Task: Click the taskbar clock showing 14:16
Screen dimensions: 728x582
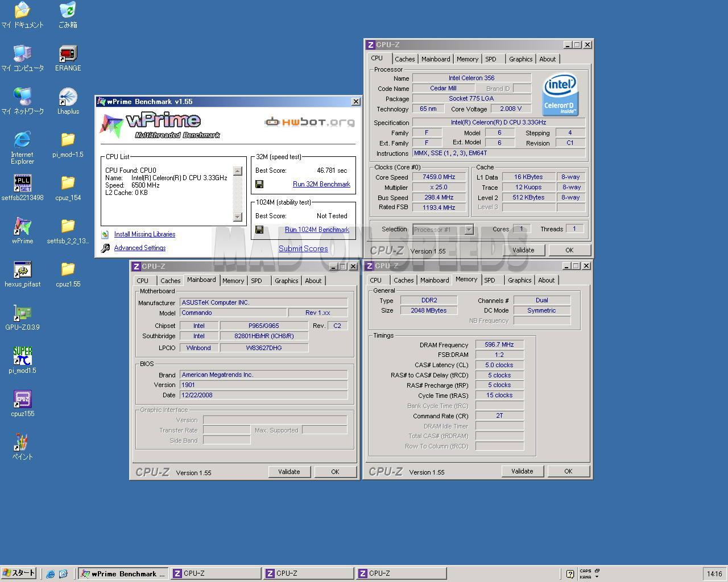Action: (714, 574)
